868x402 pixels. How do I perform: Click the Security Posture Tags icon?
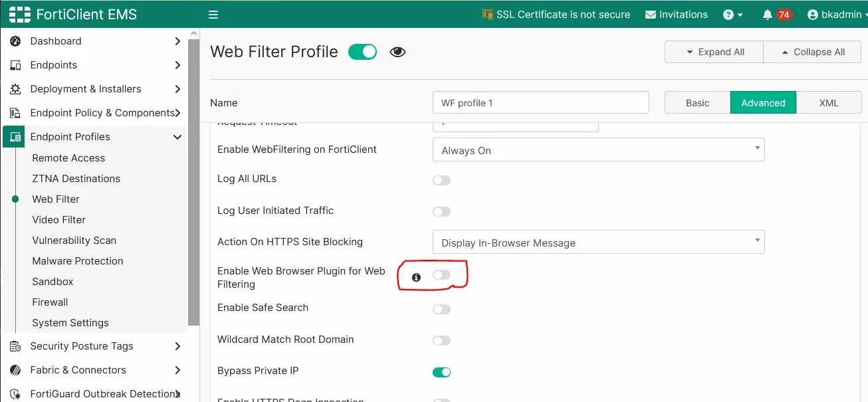point(15,346)
